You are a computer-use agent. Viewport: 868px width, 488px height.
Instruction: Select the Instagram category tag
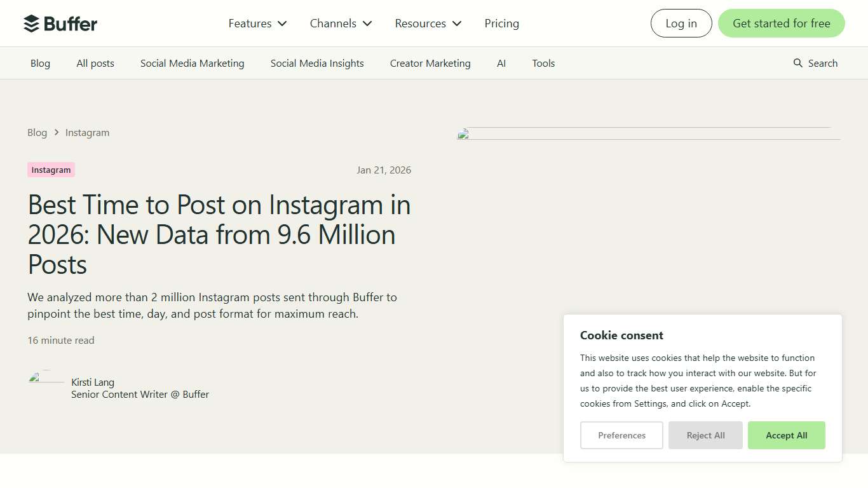[51, 170]
